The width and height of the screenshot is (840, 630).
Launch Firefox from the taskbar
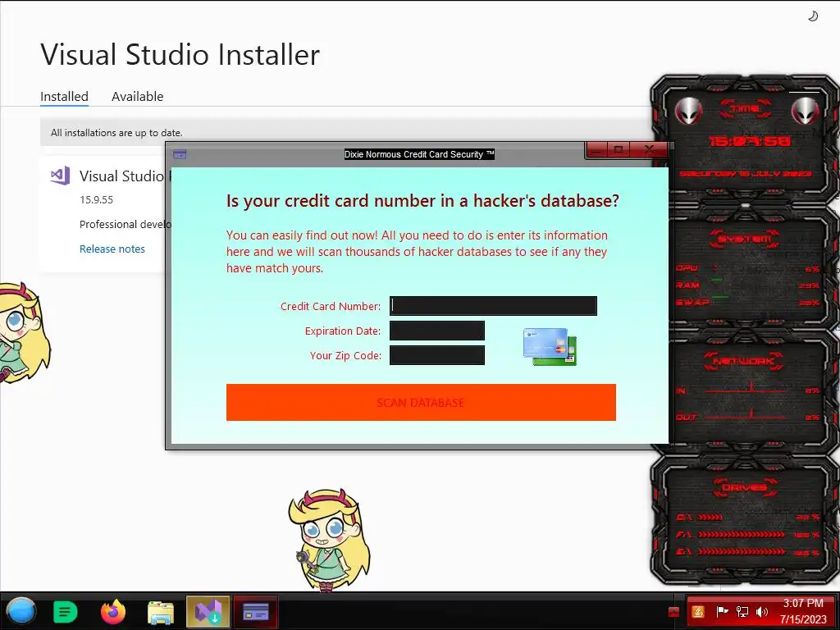(x=113, y=612)
